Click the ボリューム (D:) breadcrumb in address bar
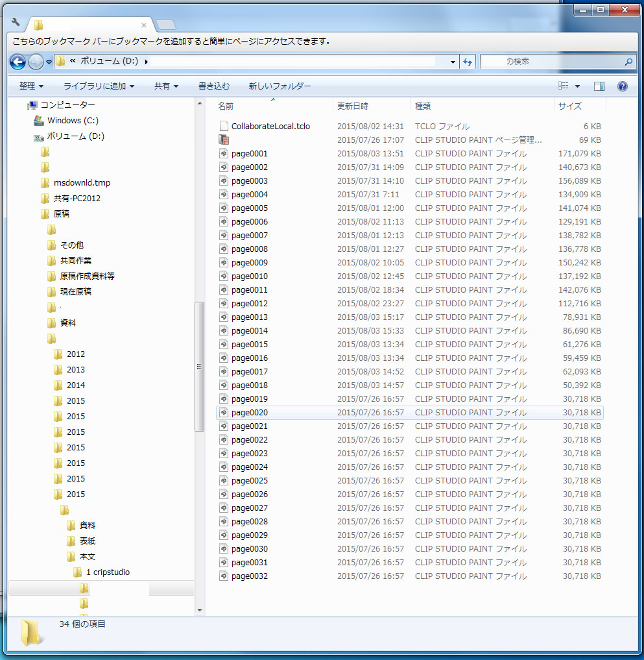The height and width of the screenshot is (660, 644). coord(109,61)
